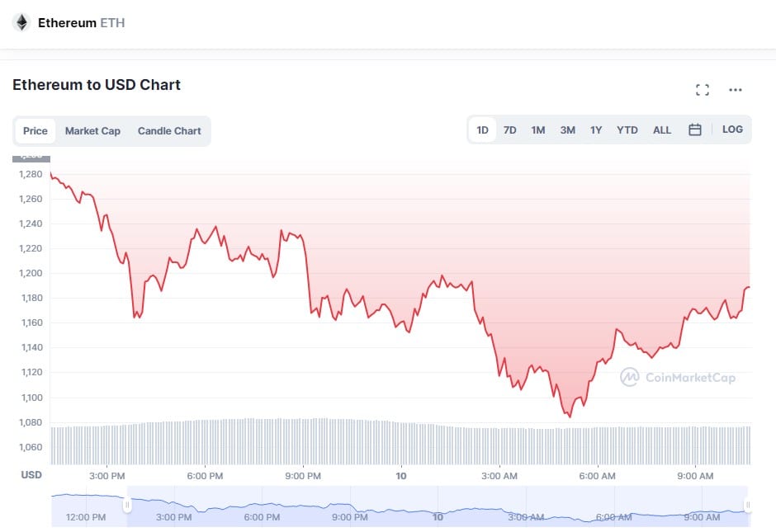Click the left handle of range slider

[x=127, y=505]
